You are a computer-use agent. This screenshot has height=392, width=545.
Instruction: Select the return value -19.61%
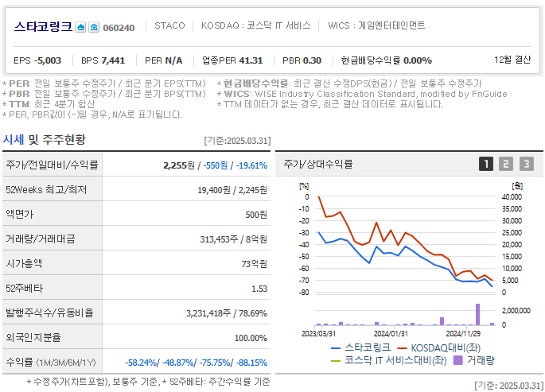pos(251,165)
